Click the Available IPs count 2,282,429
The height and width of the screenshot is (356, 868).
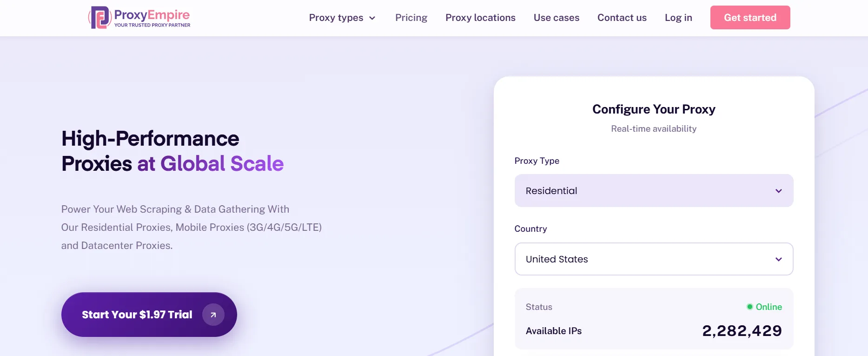742,330
